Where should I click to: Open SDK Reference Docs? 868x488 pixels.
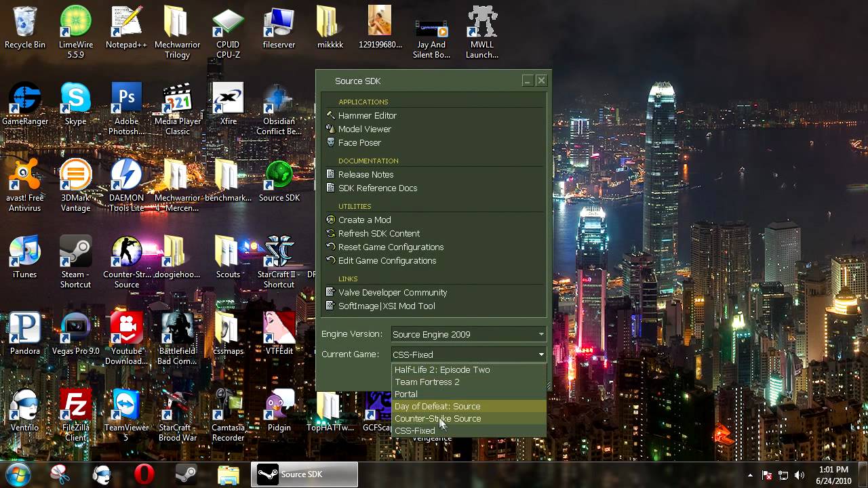tap(377, 188)
